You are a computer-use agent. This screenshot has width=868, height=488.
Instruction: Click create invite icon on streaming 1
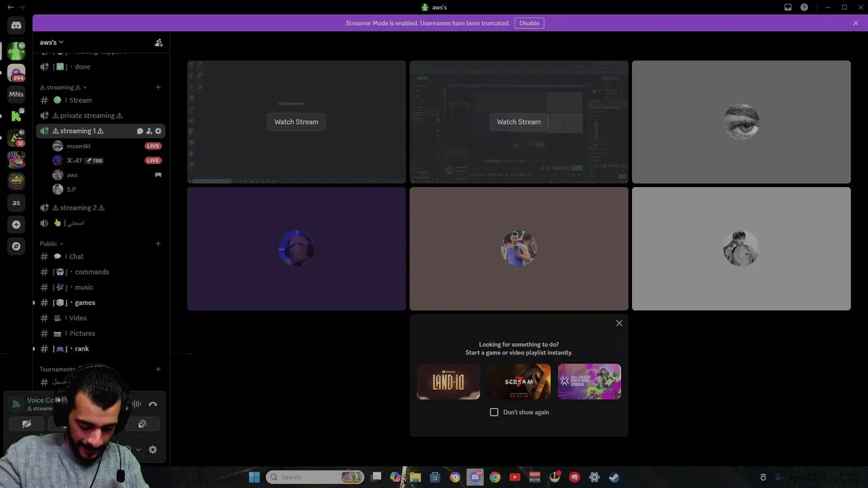149,131
